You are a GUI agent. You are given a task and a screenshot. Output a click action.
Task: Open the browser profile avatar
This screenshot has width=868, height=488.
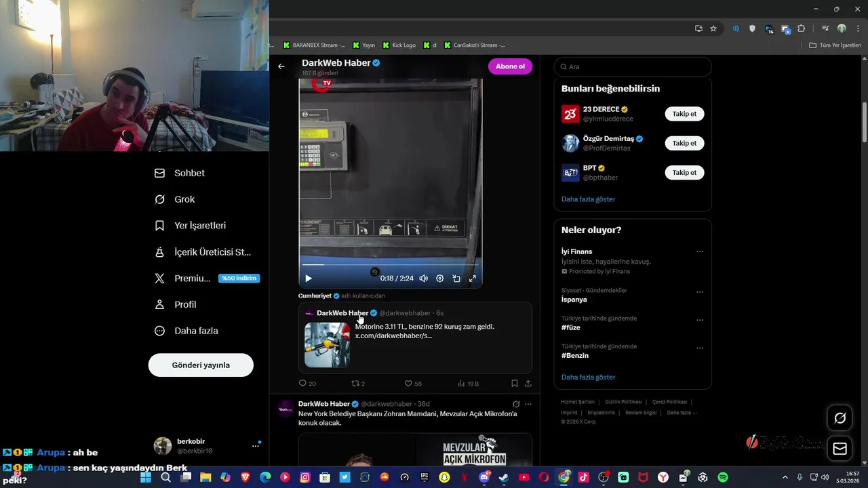842,28
